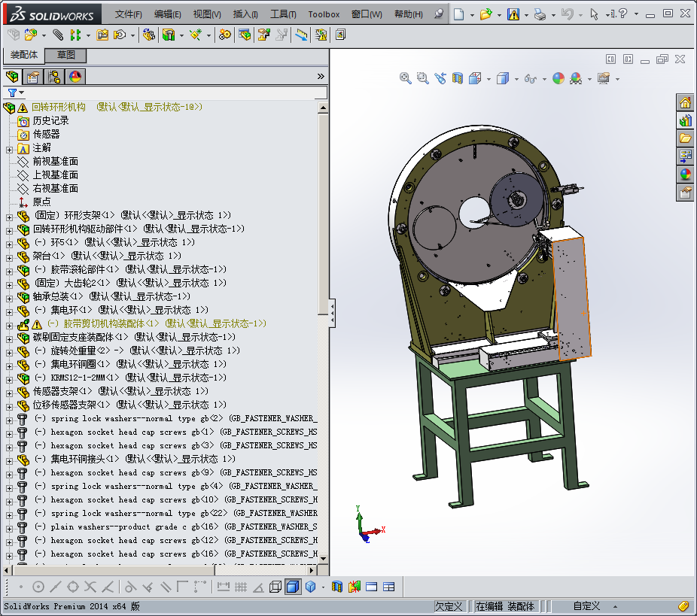This screenshot has width=697, height=616.
Task: Expand the 轴承总装<1> node
Action: pos(9,299)
